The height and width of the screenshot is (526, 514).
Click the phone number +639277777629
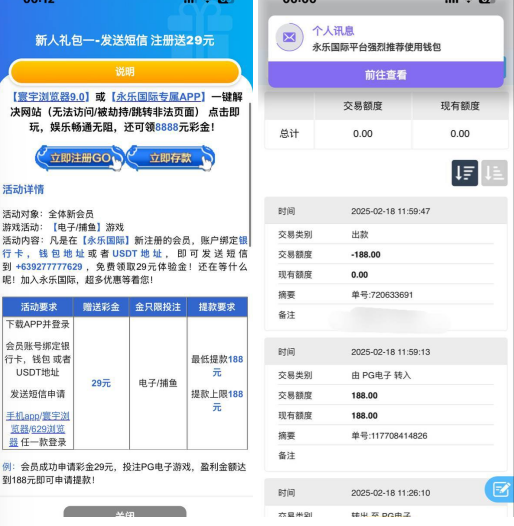pyautogui.click(x=49, y=267)
